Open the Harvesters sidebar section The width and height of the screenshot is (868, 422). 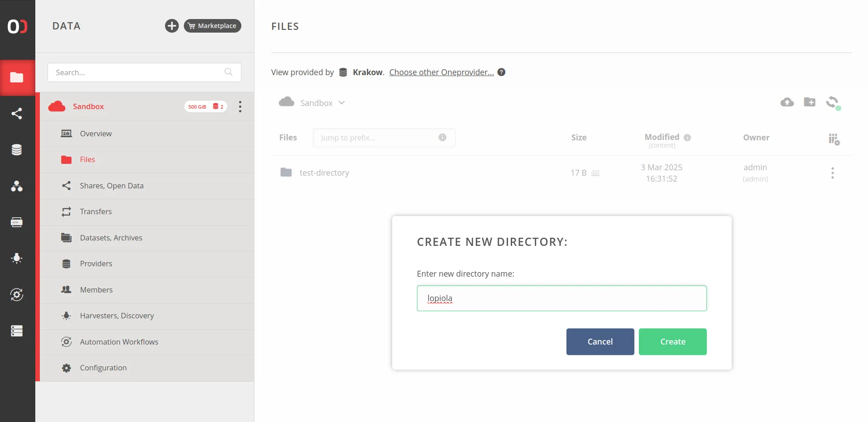(x=17, y=259)
